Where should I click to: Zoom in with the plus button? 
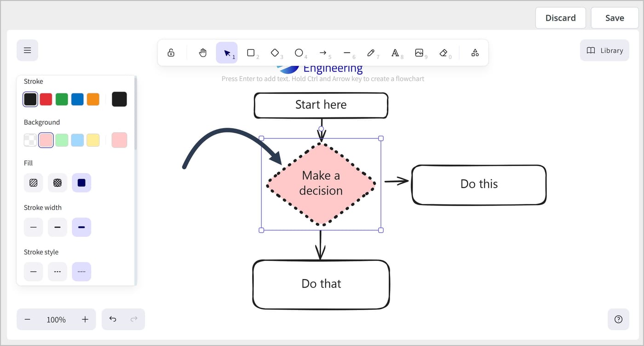point(85,319)
